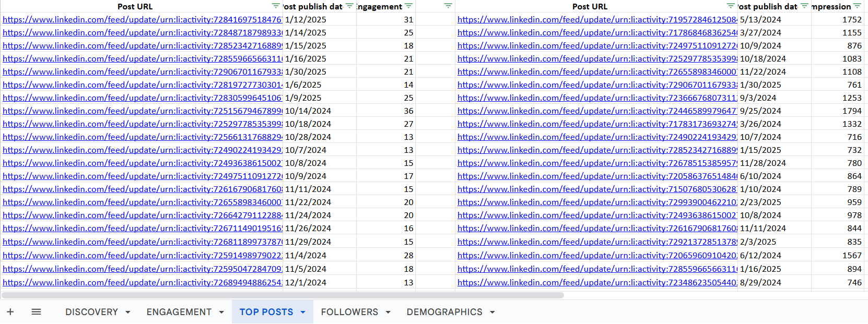Viewport: 868px width, 324px height.
Task: Select the engagement cell showing 36
Action: tap(386, 111)
